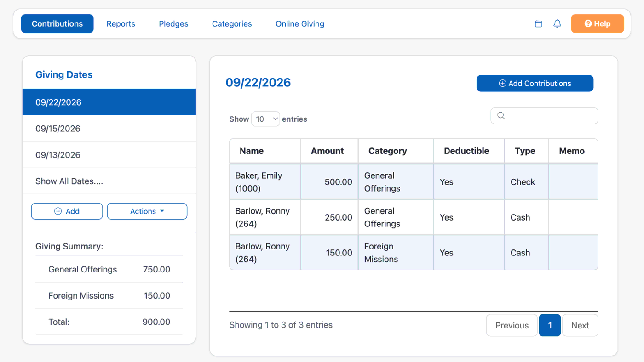Click the Foreign Missions category cell
Image resolution: width=644 pixels, height=362 pixels.
(396, 253)
